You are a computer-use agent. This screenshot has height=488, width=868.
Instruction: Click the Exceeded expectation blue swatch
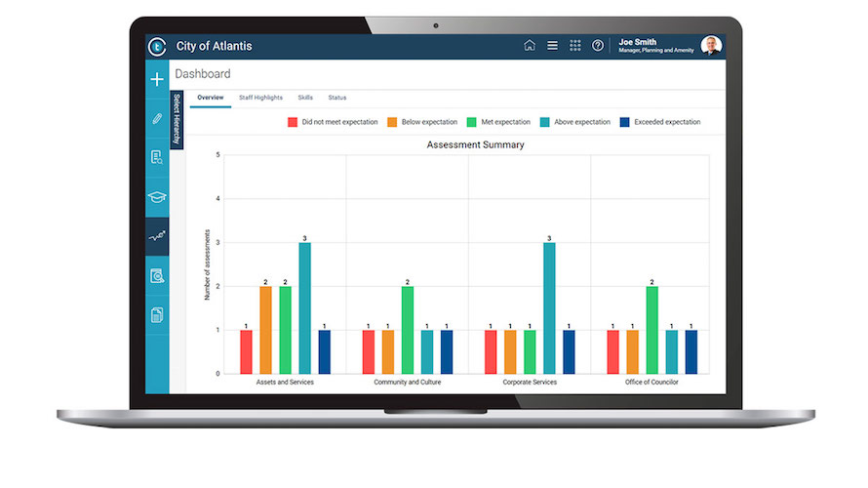point(625,122)
